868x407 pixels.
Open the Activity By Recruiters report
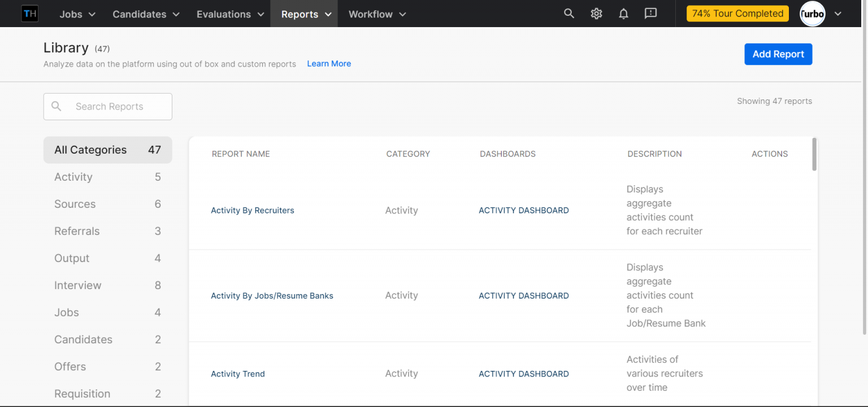click(x=253, y=211)
